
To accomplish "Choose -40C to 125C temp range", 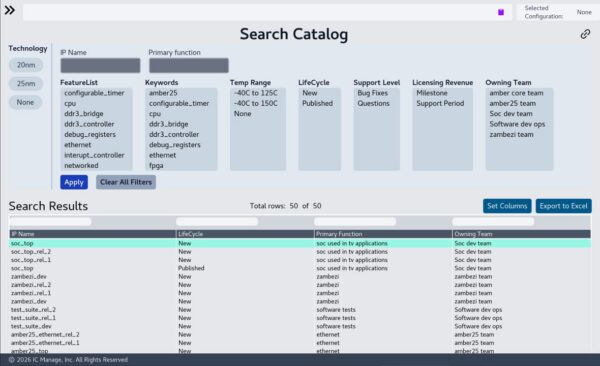I will pyautogui.click(x=256, y=93).
